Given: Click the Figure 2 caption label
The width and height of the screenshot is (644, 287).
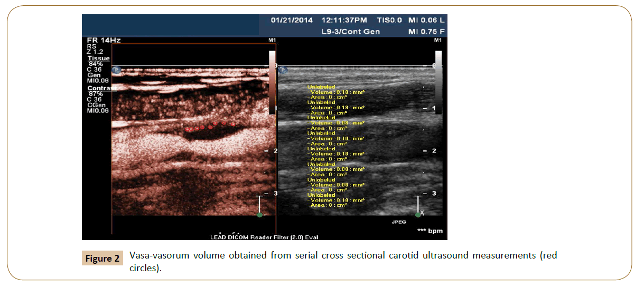Looking at the screenshot, I should [x=102, y=259].
